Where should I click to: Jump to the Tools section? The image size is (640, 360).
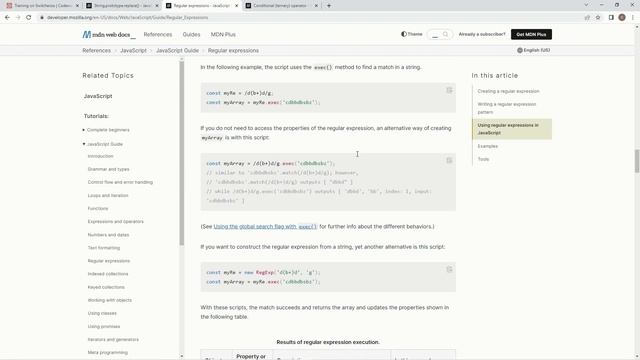click(483, 159)
